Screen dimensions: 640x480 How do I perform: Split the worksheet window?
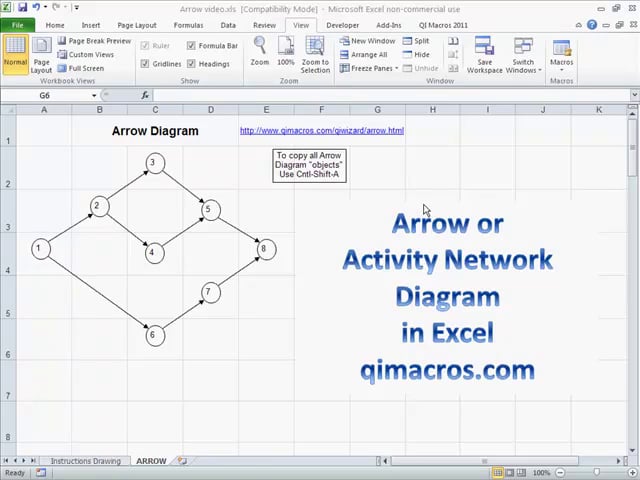pos(416,41)
